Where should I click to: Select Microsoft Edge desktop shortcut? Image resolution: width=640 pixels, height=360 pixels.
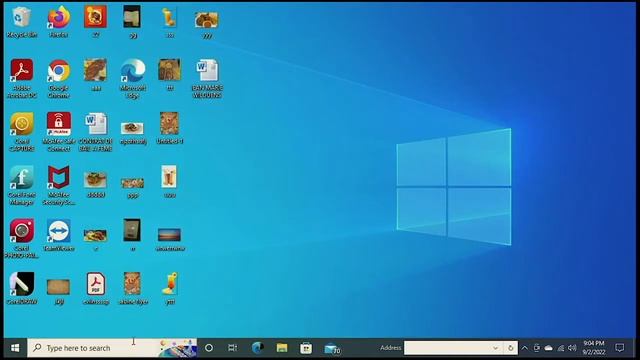coord(133,78)
